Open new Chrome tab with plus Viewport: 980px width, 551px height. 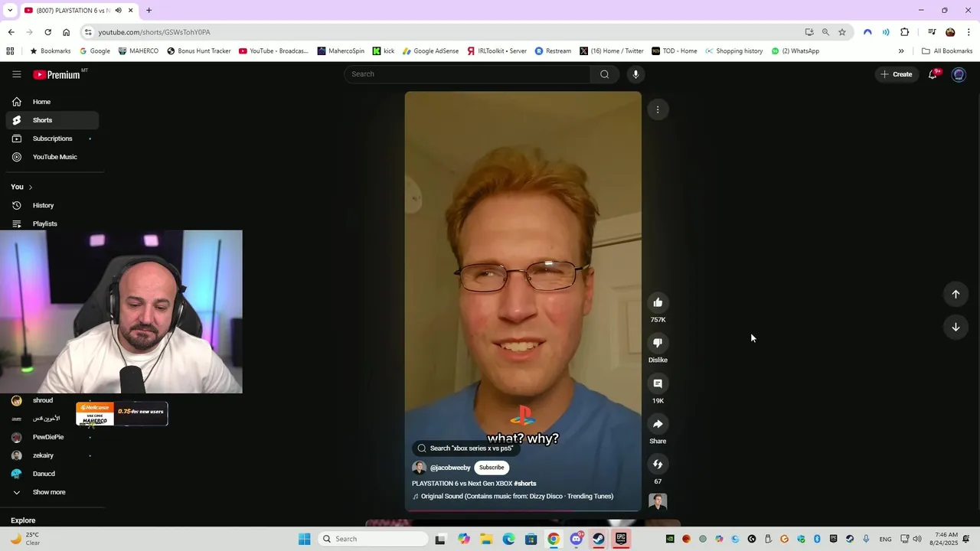(x=149, y=11)
